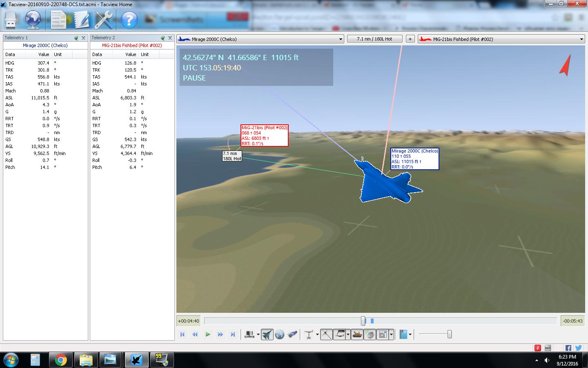The width and height of the screenshot is (588, 368).
Task: Click the Mirage 2000C (Chelco) title in Telemetry 1
Action: tap(45, 45)
